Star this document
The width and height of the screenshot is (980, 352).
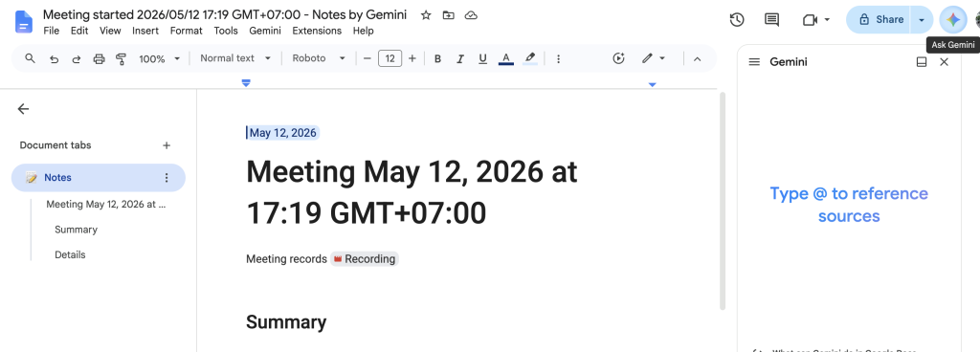[426, 15]
